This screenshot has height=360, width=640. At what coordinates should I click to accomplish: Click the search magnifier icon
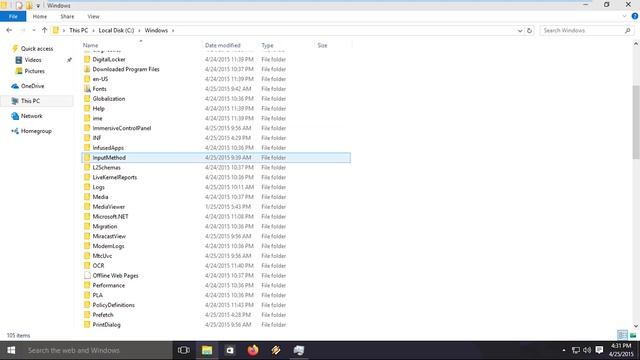[627, 31]
